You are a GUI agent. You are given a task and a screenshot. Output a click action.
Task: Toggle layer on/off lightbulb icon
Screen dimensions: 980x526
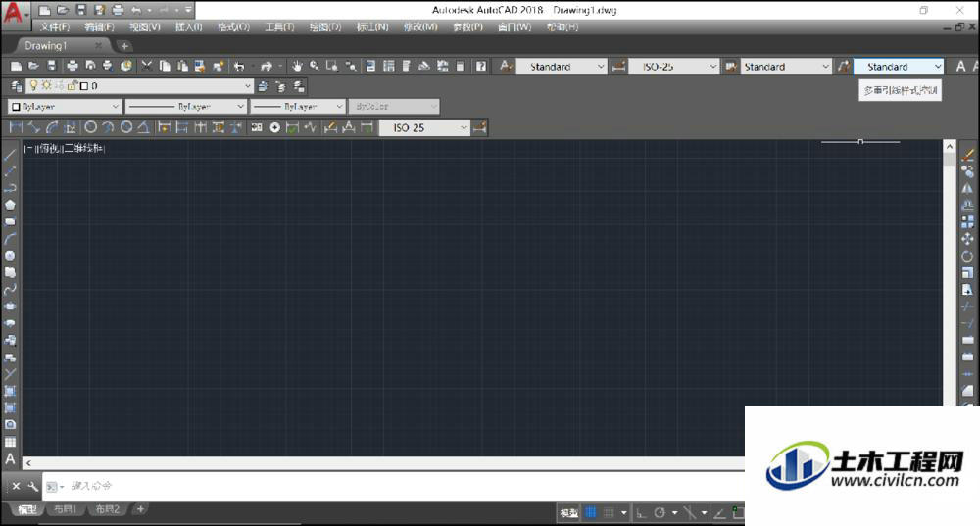(x=33, y=85)
